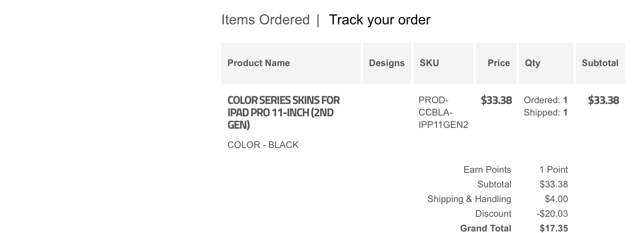Image resolution: width=644 pixels, height=233 pixels.
Task: Click the item row subtotal $33.38
Action: (x=603, y=100)
